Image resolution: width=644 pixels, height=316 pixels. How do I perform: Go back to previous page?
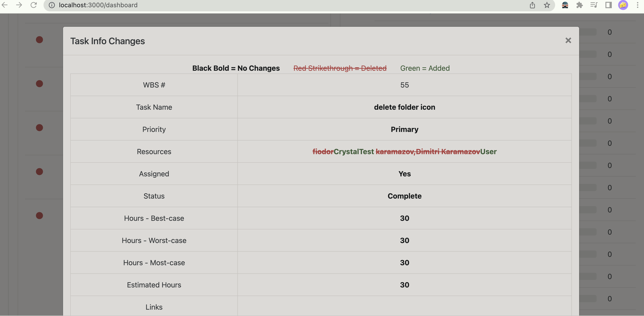pos(5,5)
